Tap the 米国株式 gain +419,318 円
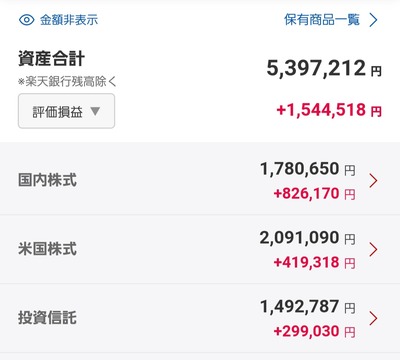The width and height of the screenshot is (400, 360). (x=314, y=263)
